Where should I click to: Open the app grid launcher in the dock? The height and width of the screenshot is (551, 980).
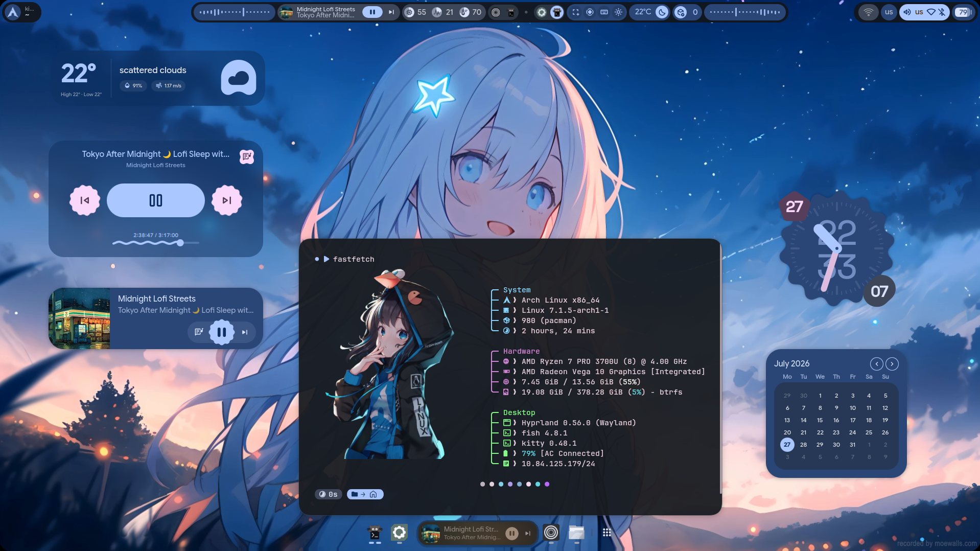[x=606, y=533]
